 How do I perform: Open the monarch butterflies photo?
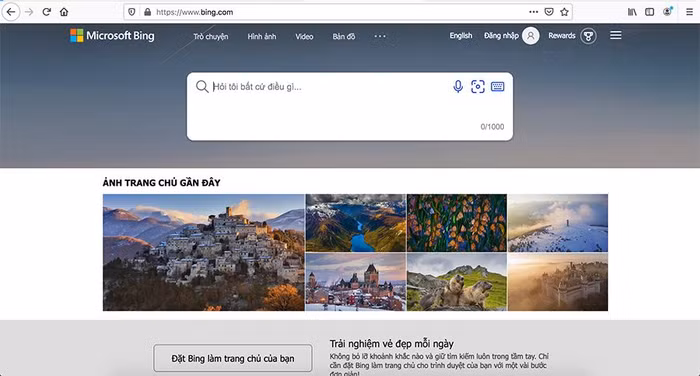pyautogui.click(x=457, y=223)
